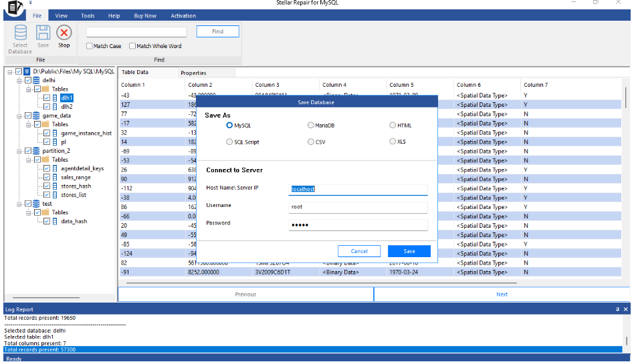Collapse the partition_2 database node

pos(19,151)
